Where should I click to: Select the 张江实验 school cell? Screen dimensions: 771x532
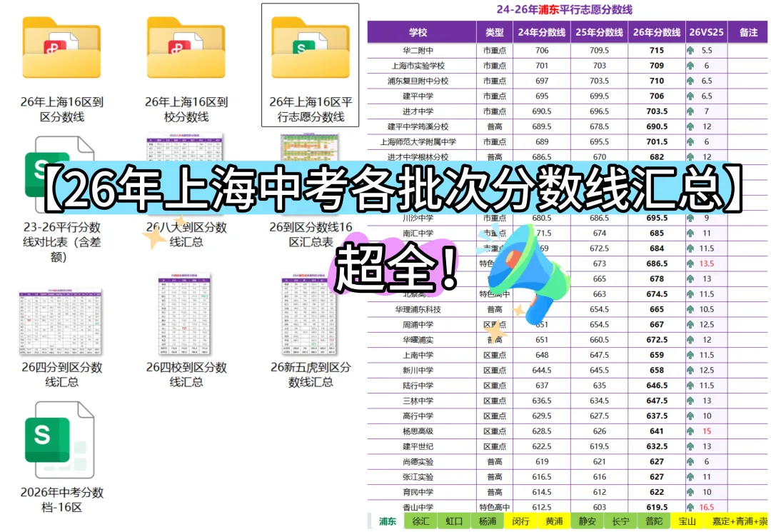click(x=421, y=477)
